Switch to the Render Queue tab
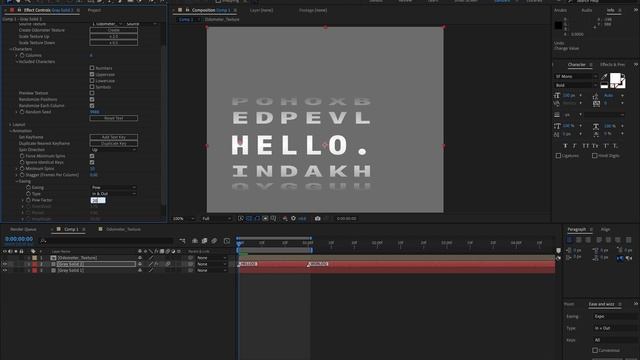Screen dimensions: 640x360 [x=23, y=229]
